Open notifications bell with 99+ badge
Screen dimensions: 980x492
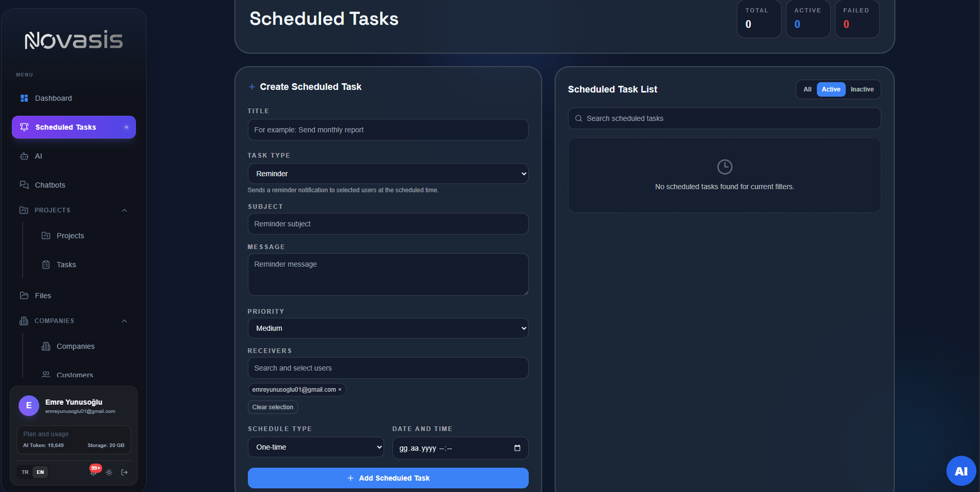point(94,471)
